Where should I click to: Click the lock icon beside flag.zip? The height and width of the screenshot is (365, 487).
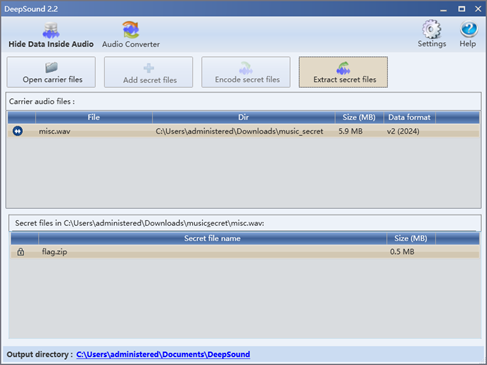click(x=21, y=252)
